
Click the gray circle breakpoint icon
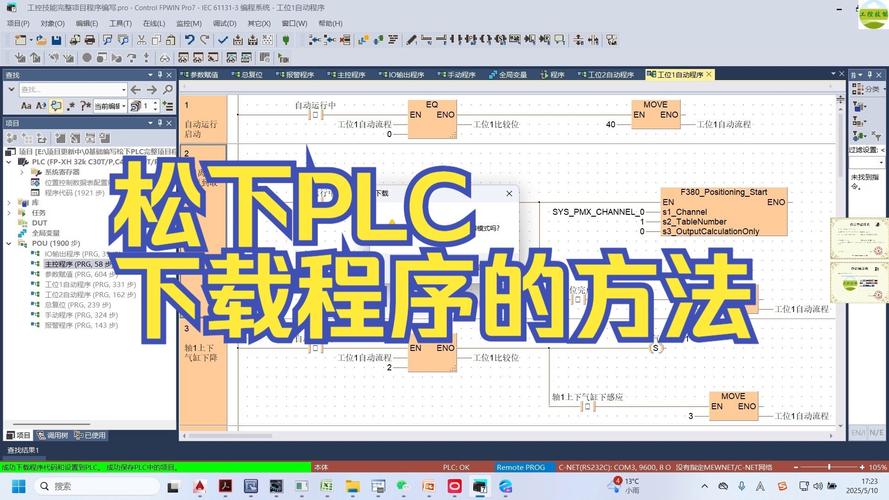pyautogui.click(x=87, y=58)
